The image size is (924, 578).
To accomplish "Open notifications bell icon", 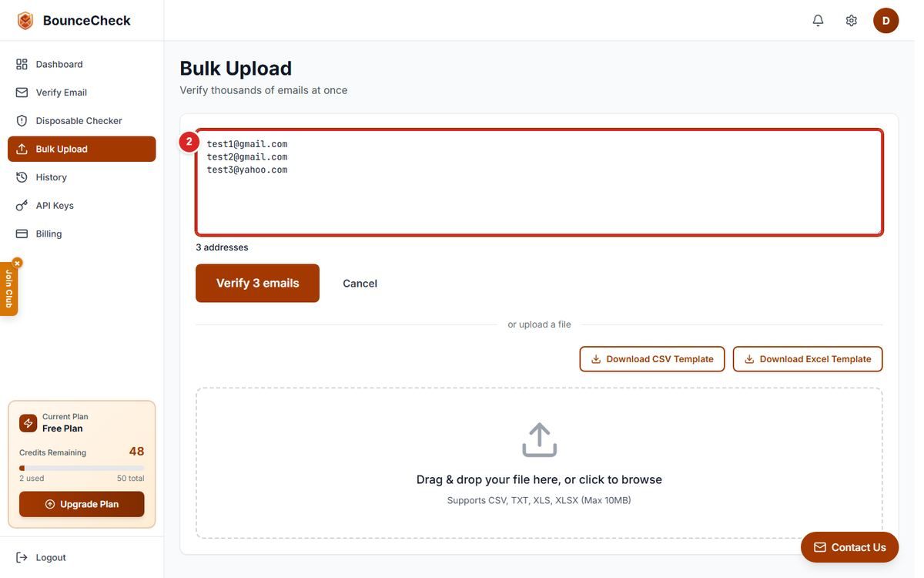I will (x=818, y=21).
